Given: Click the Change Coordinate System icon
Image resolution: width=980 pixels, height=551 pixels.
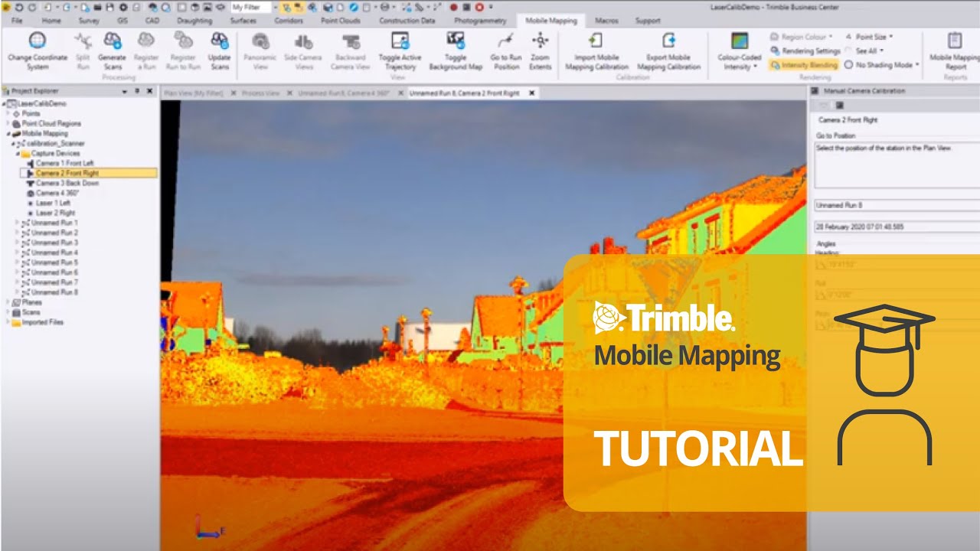Looking at the screenshot, I should click(x=37, y=41).
